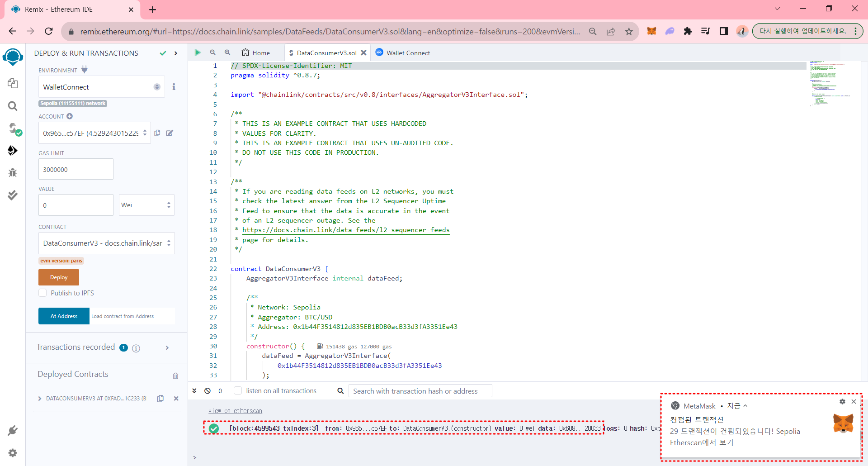Clear the terminal console
868x466 pixels.
click(x=208, y=391)
